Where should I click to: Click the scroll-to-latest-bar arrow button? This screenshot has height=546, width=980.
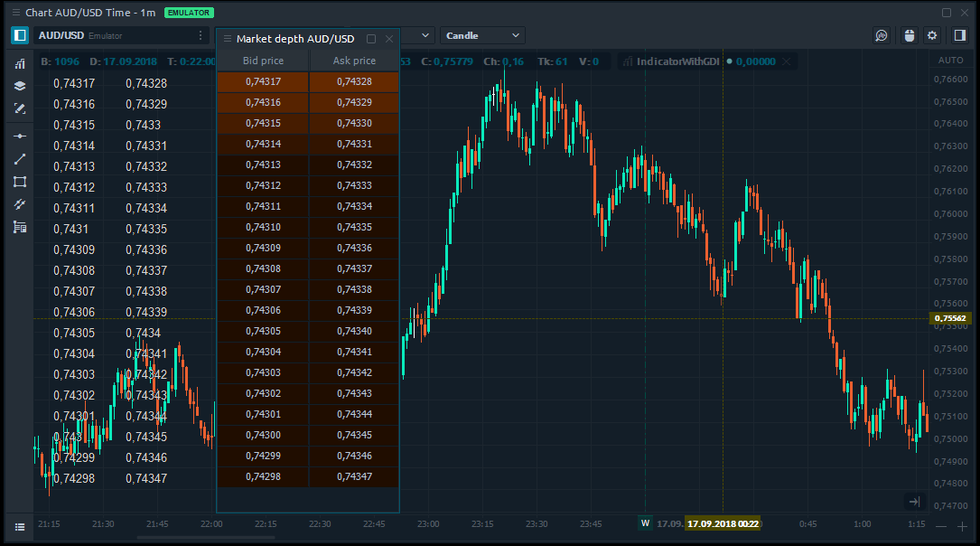(914, 502)
